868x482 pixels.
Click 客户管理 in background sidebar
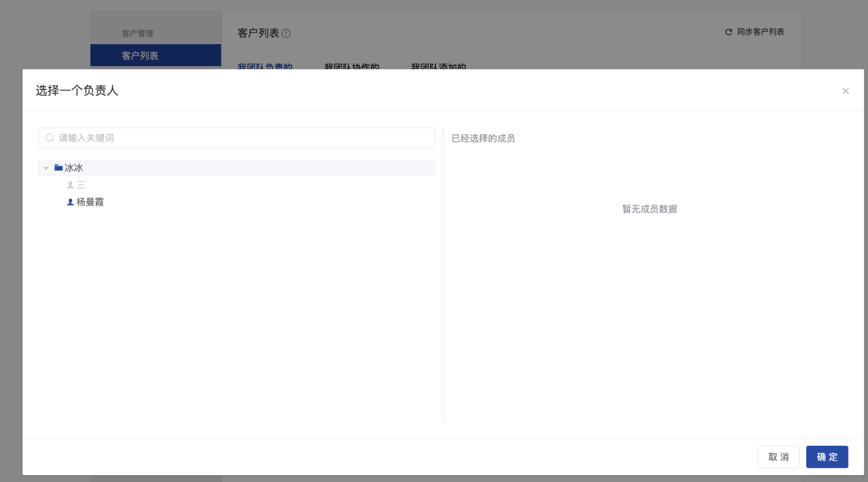click(x=138, y=34)
